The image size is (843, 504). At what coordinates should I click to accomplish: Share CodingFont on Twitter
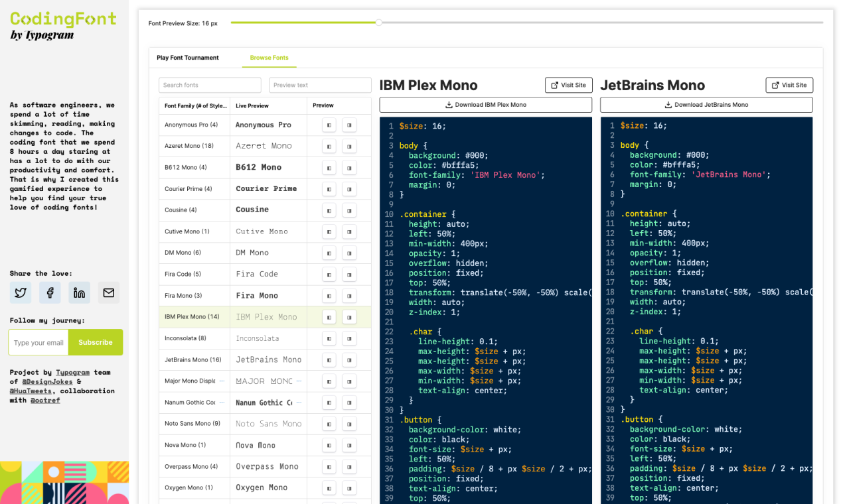coord(20,292)
